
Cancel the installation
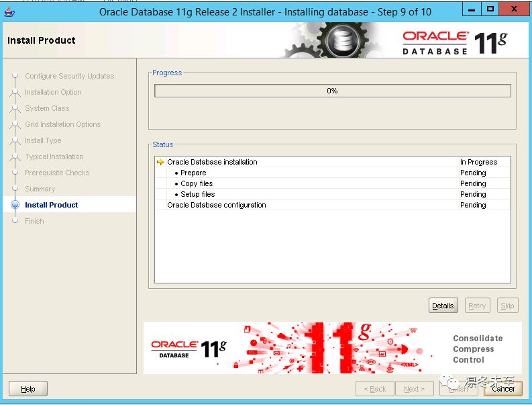point(503,389)
